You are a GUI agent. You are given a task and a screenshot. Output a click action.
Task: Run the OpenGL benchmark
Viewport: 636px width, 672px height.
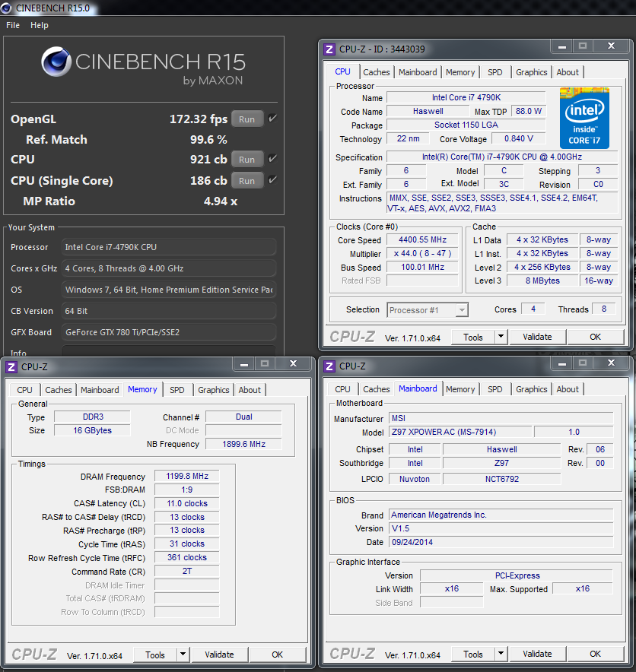click(x=247, y=119)
